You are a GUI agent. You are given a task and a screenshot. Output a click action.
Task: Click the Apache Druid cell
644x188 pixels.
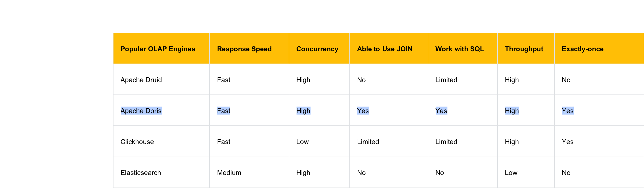[x=141, y=80]
